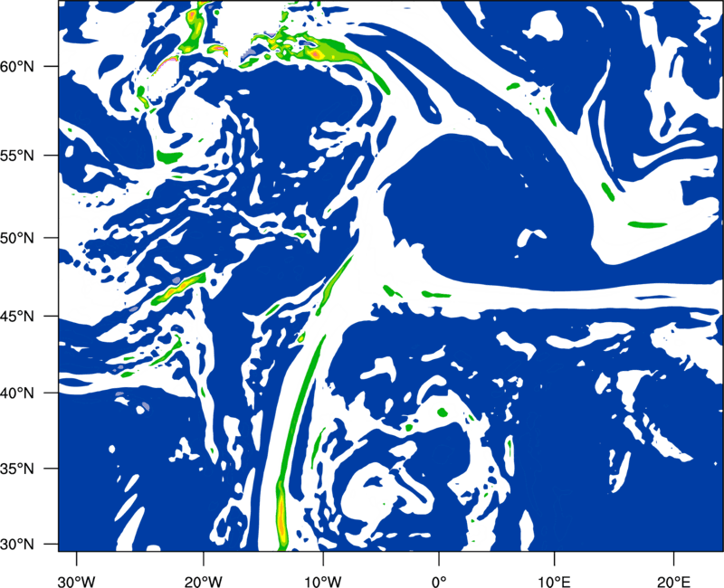Image resolution: width=724 pixels, height=588 pixels.
Task: Click the 30°W longitude label
Action: click(77, 582)
